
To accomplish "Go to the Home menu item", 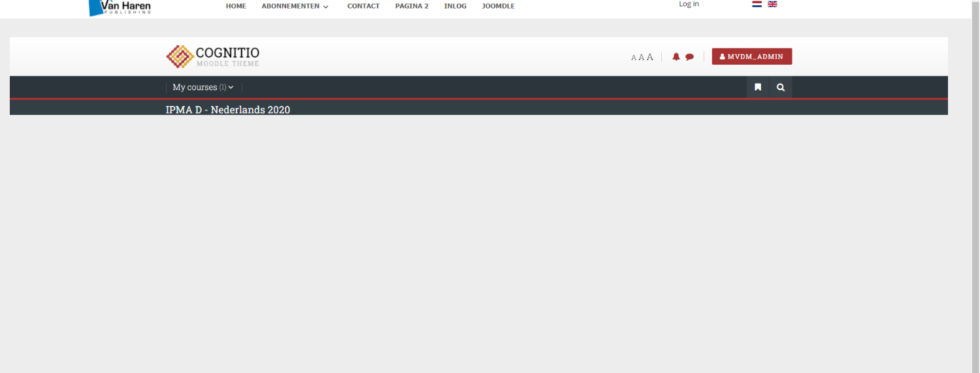I will pos(236,7).
